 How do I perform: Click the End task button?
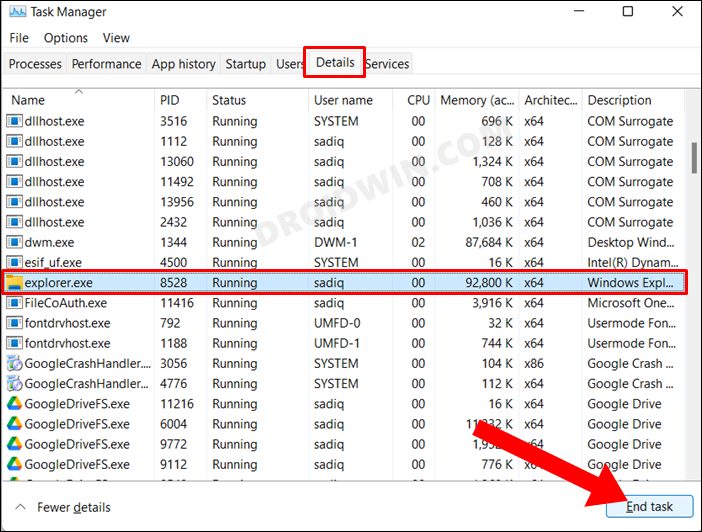click(x=649, y=506)
